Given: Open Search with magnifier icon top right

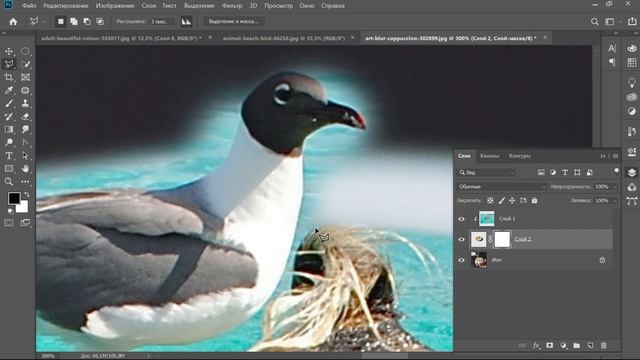Looking at the screenshot, I should click(x=595, y=22).
